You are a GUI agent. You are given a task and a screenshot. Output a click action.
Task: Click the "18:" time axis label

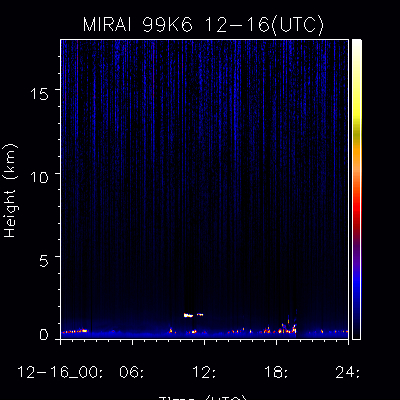point(276,372)
